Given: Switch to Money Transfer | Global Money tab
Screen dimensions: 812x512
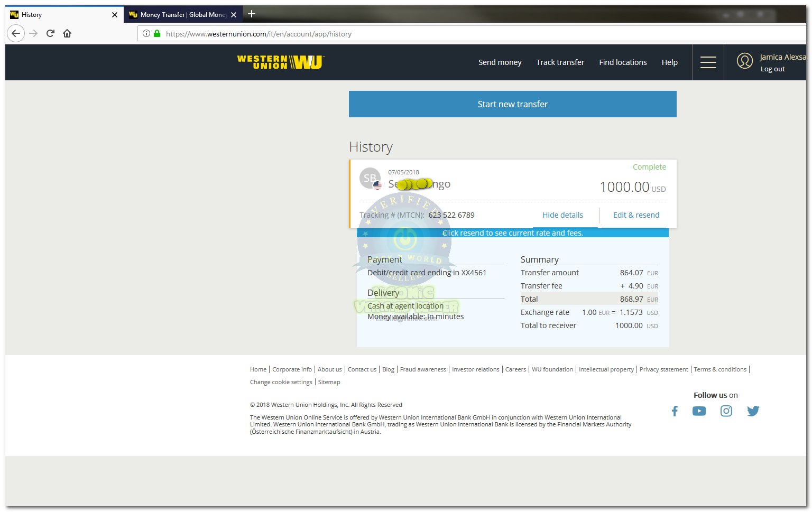Looking at the screenshot, I should click(183, 15).
